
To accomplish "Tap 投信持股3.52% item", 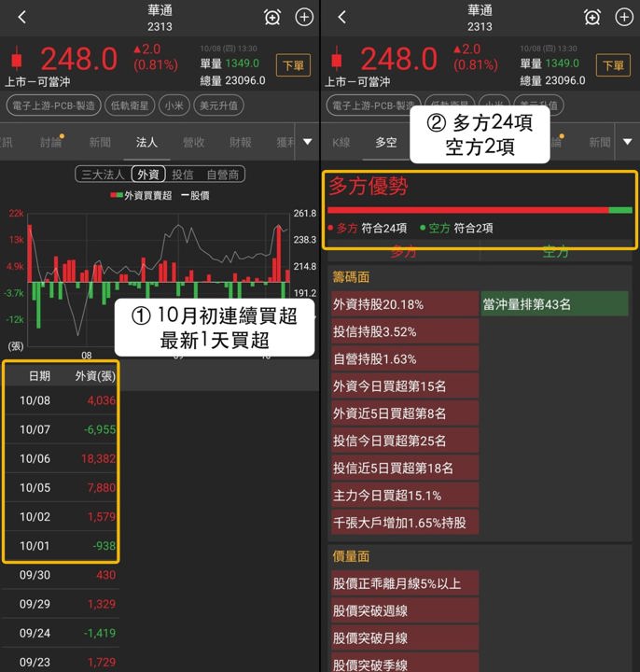I will 404,331.
